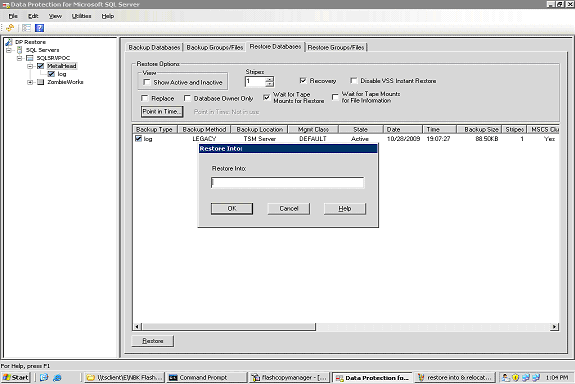575x384 pixels.
Task: Sort by the Backup Size column header
Action: tap(479, 129)
